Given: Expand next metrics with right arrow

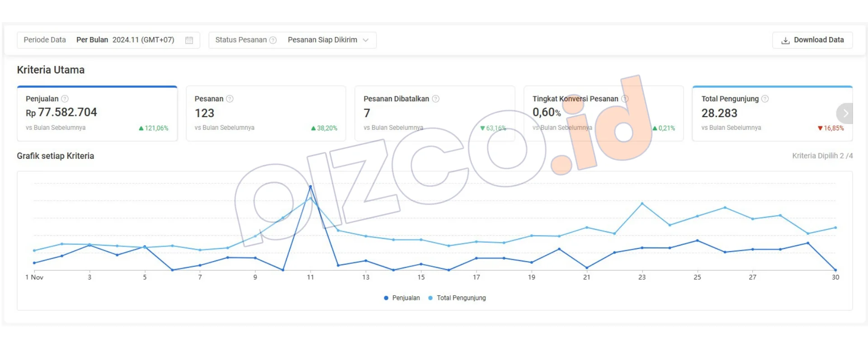Looking at the screenshot, I should coord(845,113).
